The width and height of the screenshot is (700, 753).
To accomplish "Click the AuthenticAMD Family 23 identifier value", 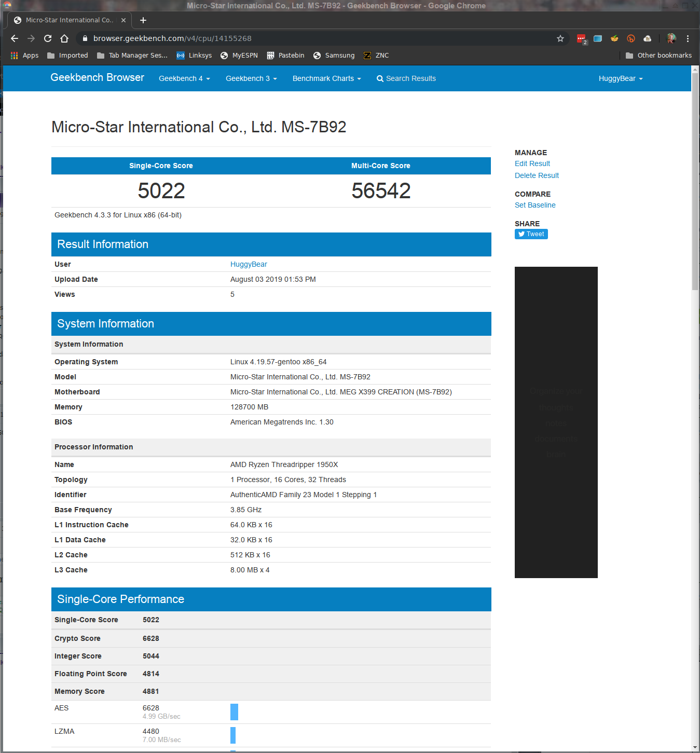I will (x=304, y=495).
